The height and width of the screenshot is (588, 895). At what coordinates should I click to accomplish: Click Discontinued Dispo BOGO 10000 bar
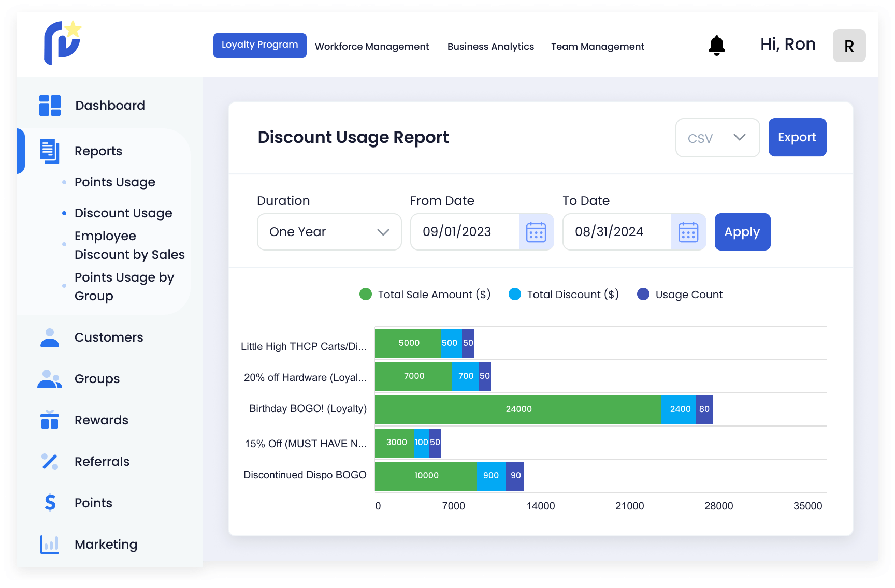click(x=426, y=476)
